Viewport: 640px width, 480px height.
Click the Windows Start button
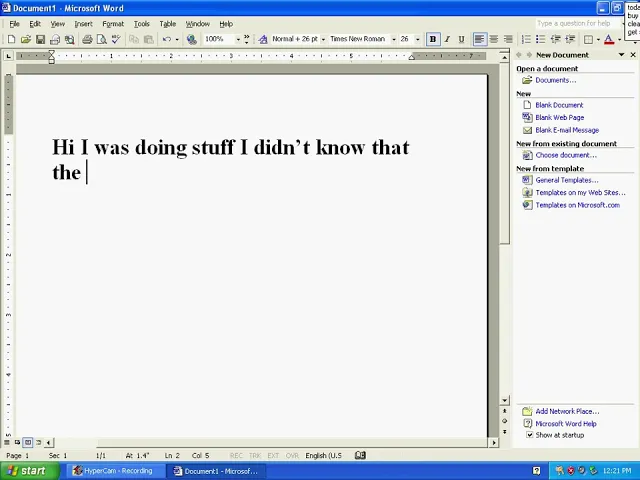(26, 471)
